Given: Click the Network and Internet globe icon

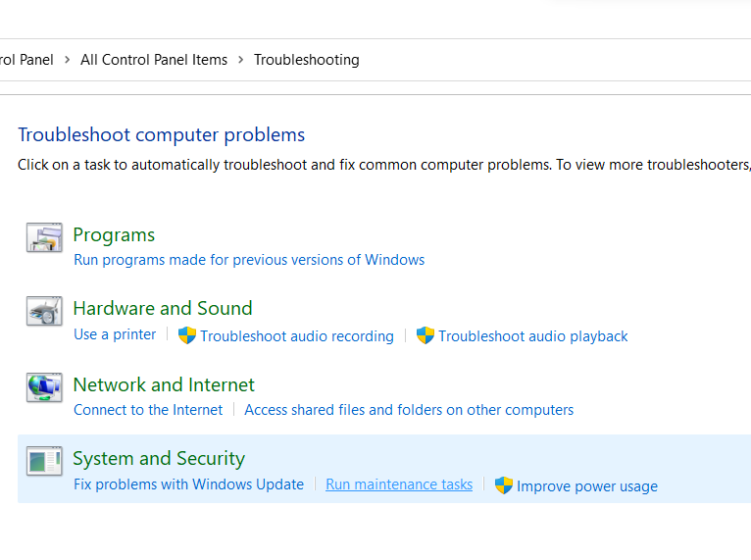Looking at the screenshot, I should point(44,387).
